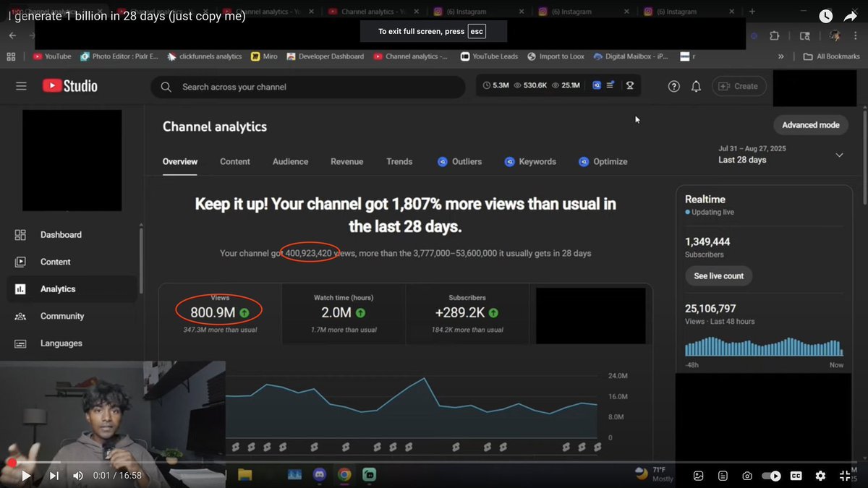Open the help question mark icon
The height and width of the screenshot is (488, 868).
(673, 86)
